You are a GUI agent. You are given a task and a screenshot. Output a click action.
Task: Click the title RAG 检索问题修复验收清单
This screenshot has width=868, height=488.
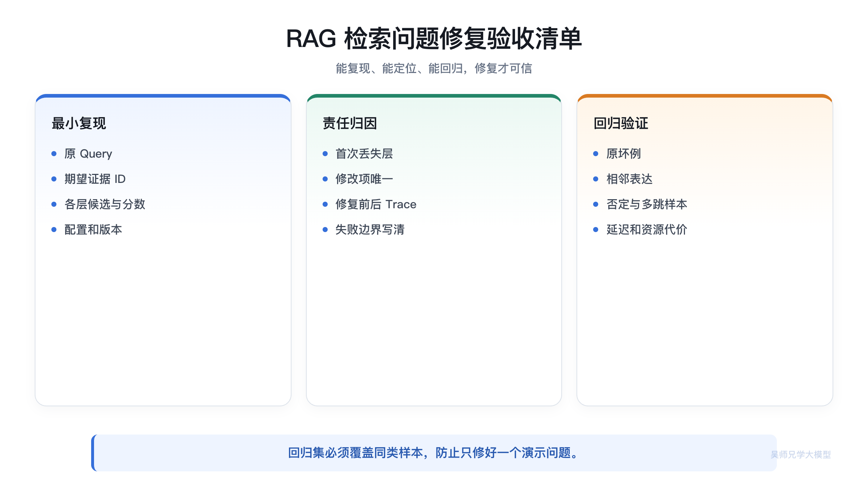tap(434, 39)
